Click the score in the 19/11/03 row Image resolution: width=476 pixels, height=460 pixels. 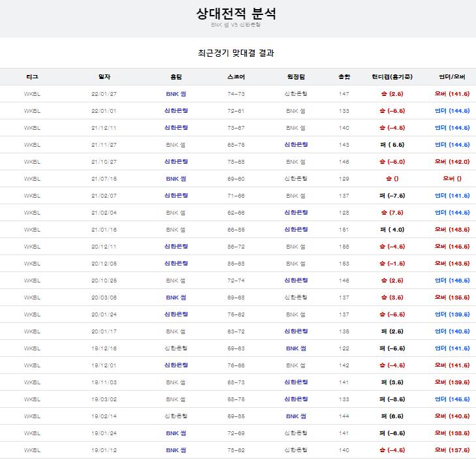[x=236, y=382]
